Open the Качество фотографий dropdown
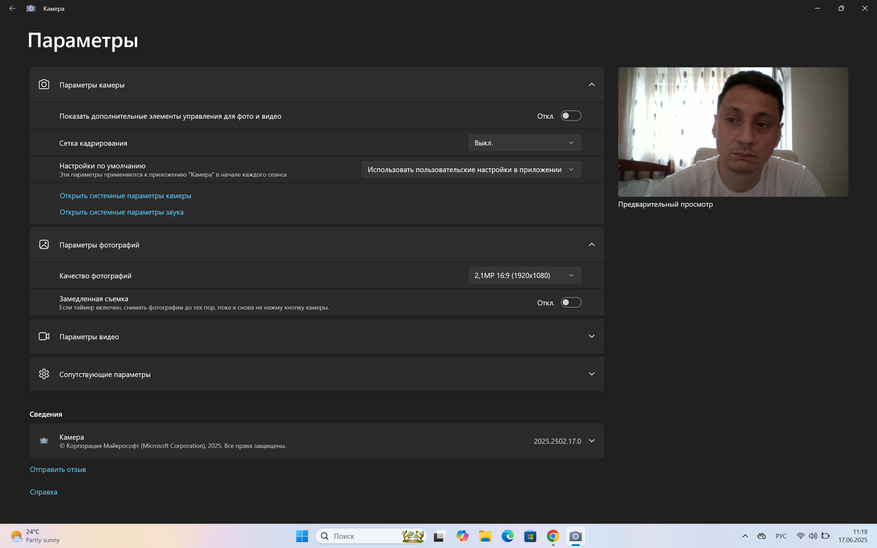Screen dimensions: 877x548 (524, 275)
